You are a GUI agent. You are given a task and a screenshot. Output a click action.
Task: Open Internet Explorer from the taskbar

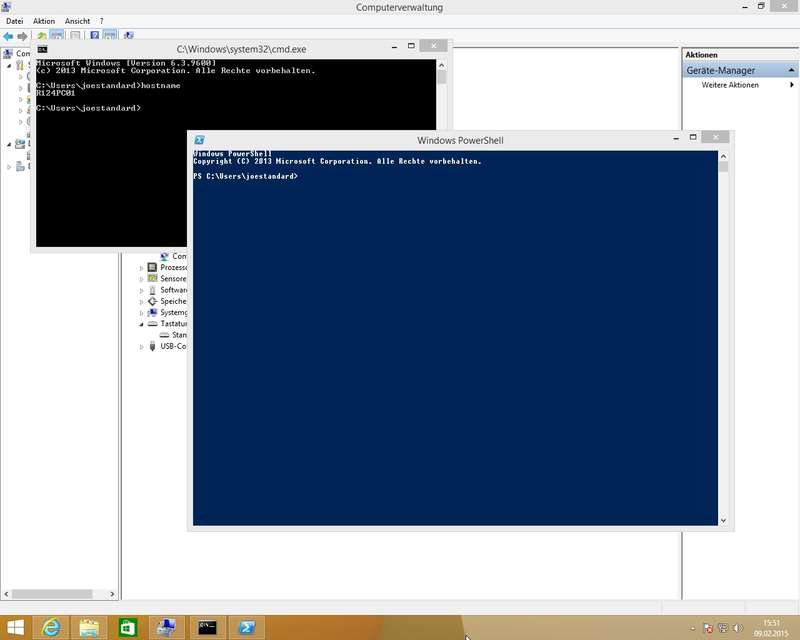click(x=50, y=627)
